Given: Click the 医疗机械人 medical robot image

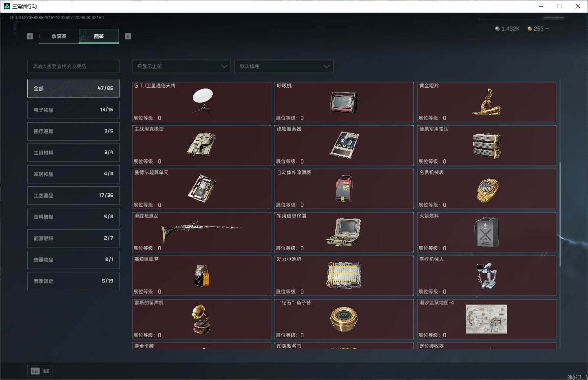Looking at the screenshot, I should [486, 276].
